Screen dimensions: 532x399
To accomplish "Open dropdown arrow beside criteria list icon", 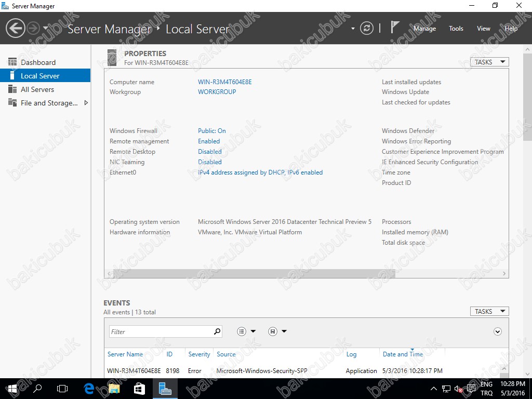I will (x=253, y=331).
